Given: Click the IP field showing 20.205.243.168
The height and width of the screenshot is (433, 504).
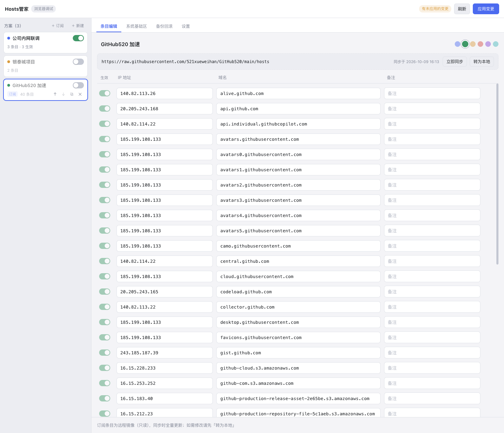Looking at the screenshot, I should click(x=165, y=109).
